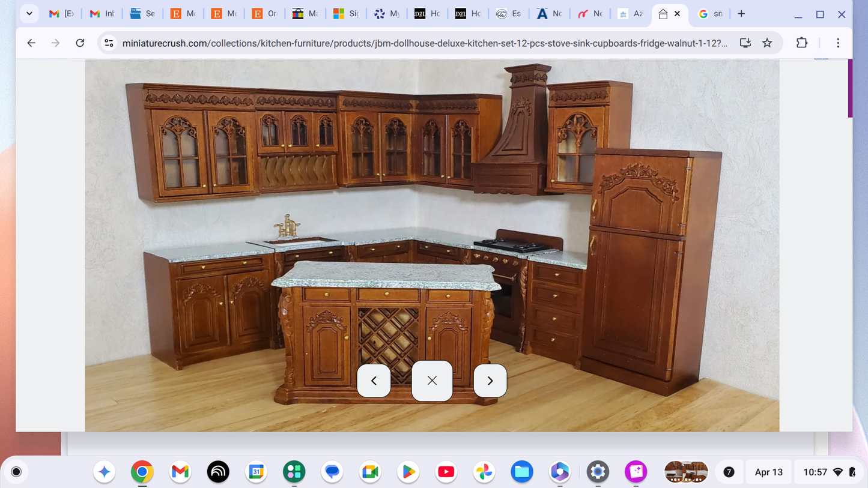The height and width of the screenshot is (488, 868).
Task: Launch Gmail from the shelf
Action: [x=180, y=472]
